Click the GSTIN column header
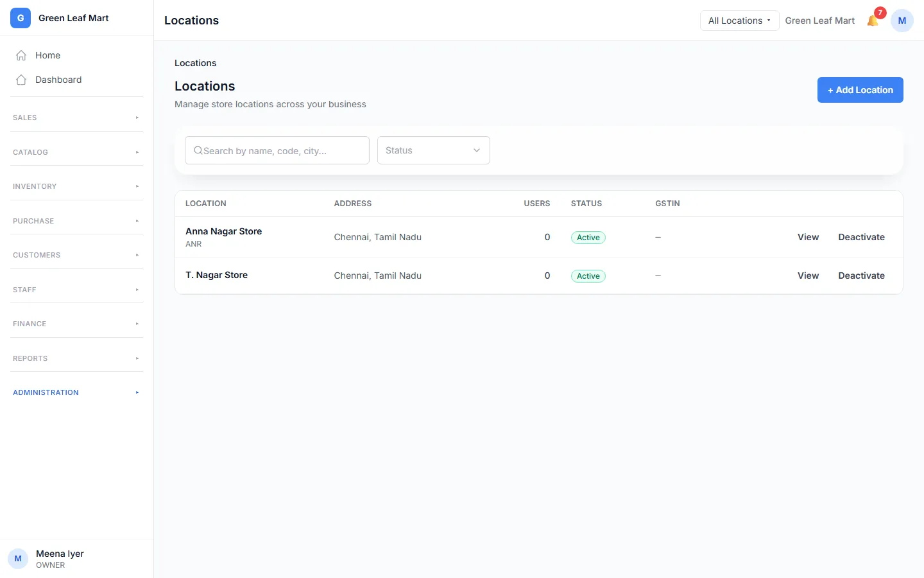The width and height of the screenshot is (924, 578). [667, 204]
